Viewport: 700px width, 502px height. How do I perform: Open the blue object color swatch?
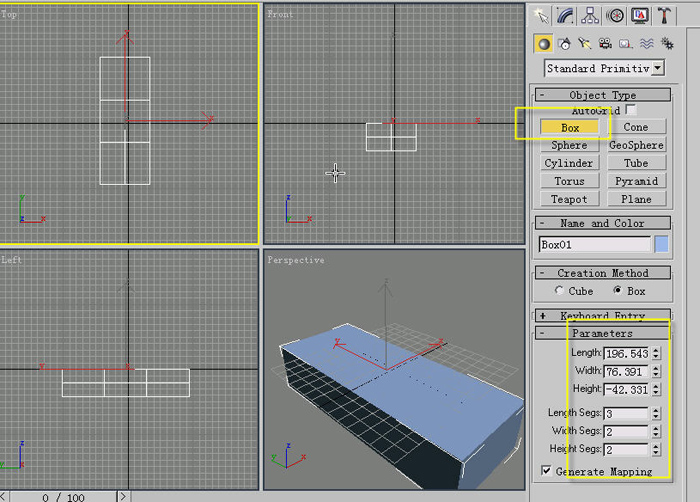click(x=661, y=245)
